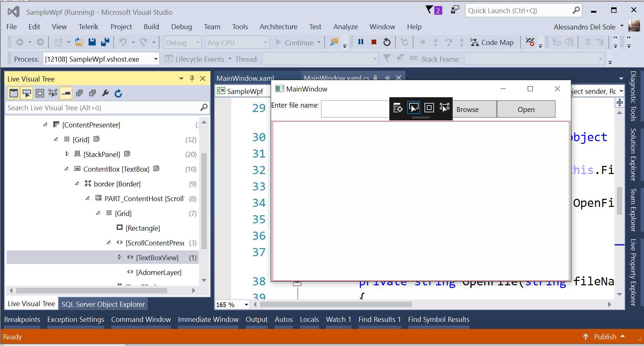Click the Visual Studio logo icon
This screenshot has width=644, height=346.
click(x=13, y=12)
